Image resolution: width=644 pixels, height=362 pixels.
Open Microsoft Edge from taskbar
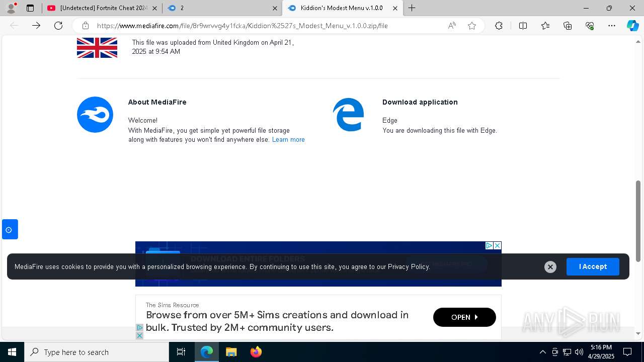point(207,352)
